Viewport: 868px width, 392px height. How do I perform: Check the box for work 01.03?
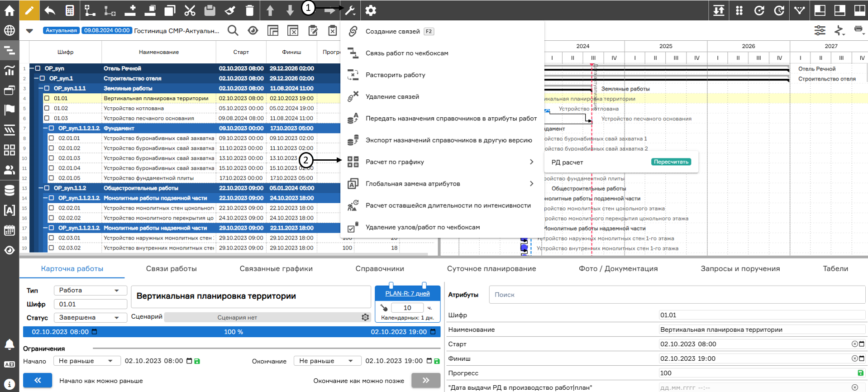point(47,118)
